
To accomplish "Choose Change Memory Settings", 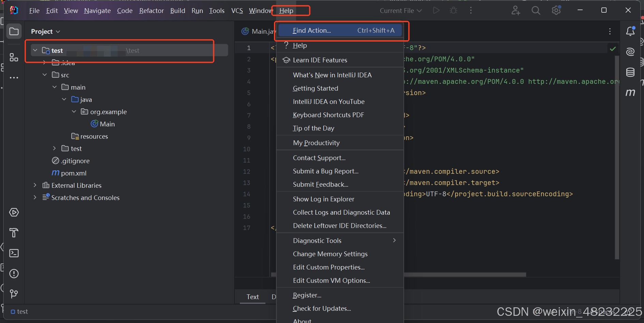I will (340, 254).
